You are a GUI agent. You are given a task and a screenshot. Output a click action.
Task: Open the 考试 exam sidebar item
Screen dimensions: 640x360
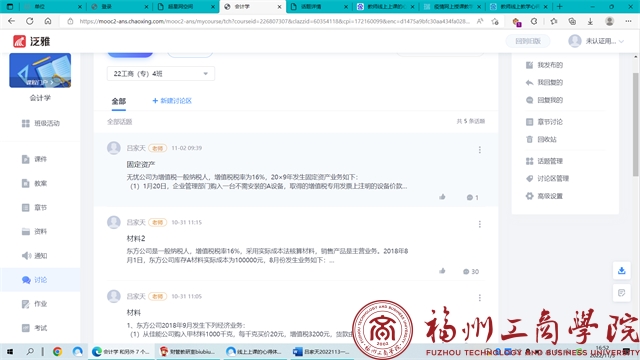click(34, 328)
